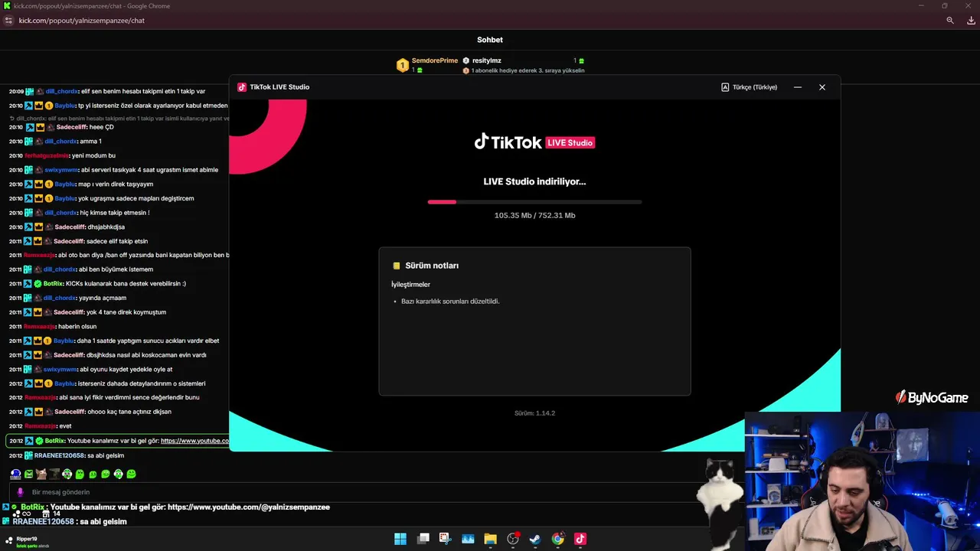Click Baybilu username in map ı verin message
This screenshot has width=980, height=551.
[x=65, y=184]
